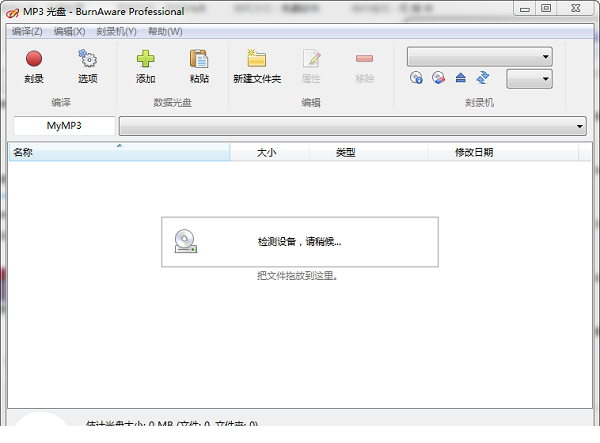Minimize the BurnAware window
Viewport: 600px width, 443px height.
(525, 8)
